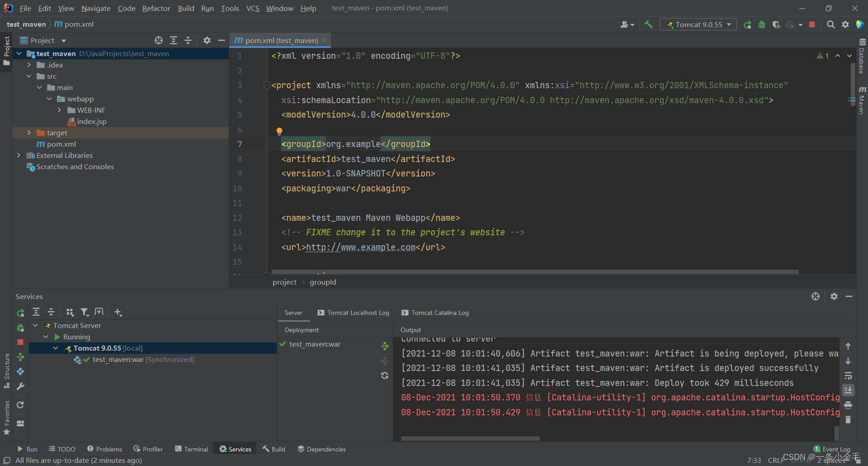Toggle scroll to end in output
Viewport: 868px width, 466px height.
coord(848,390)
